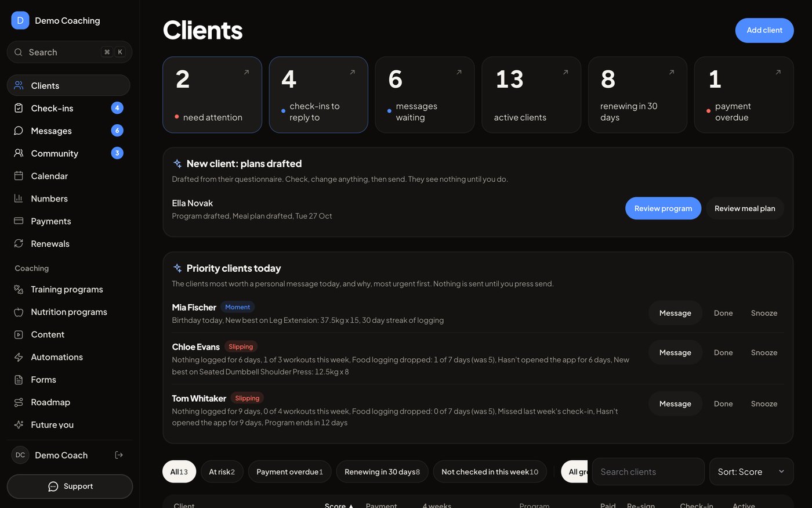Filter by Not checked in this week
Screen dimensions: 812x508
point(490,472)
